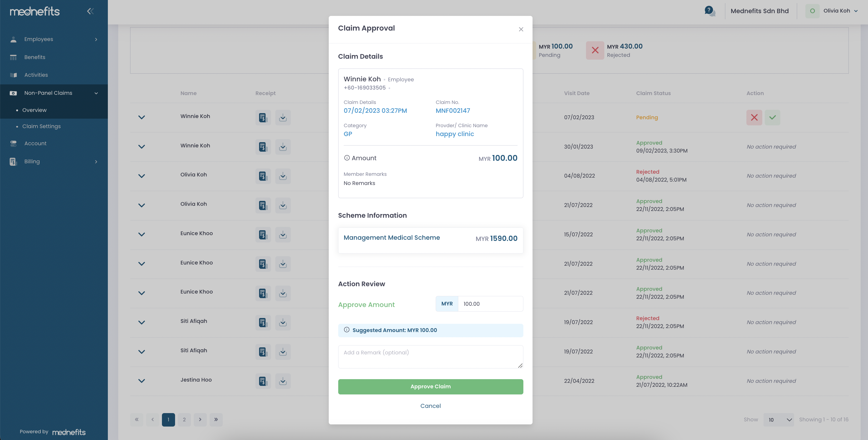Approve the pending claim with green check icon

pyautogui.click(x=773, y=117)
